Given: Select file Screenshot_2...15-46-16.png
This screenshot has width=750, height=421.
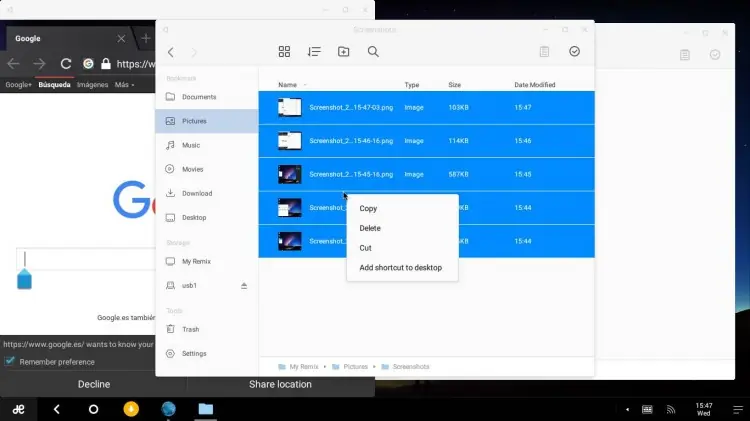Looking at the screenshot, I should [x=427, y=141].
